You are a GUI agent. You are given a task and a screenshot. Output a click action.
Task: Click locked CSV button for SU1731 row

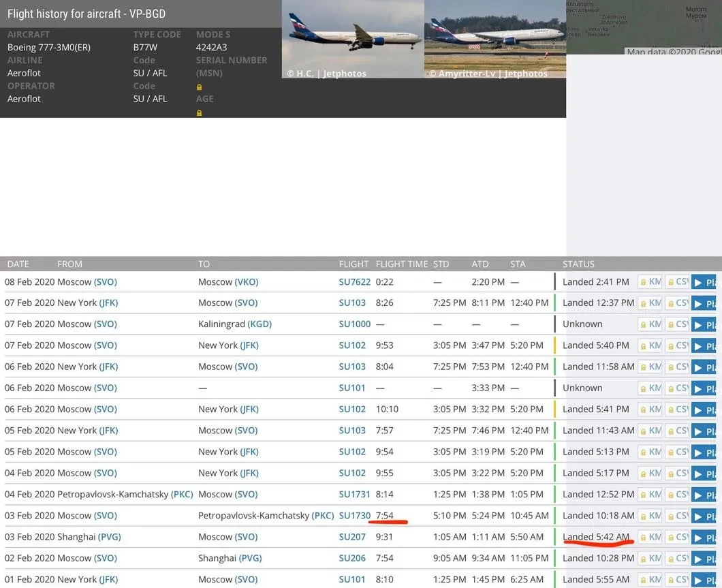(677, 495)
